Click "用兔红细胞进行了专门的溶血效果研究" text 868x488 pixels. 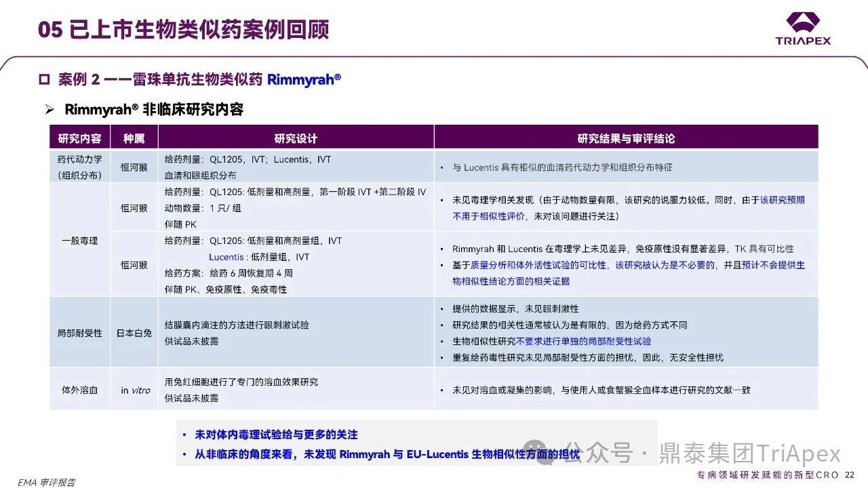click(241, 382)
